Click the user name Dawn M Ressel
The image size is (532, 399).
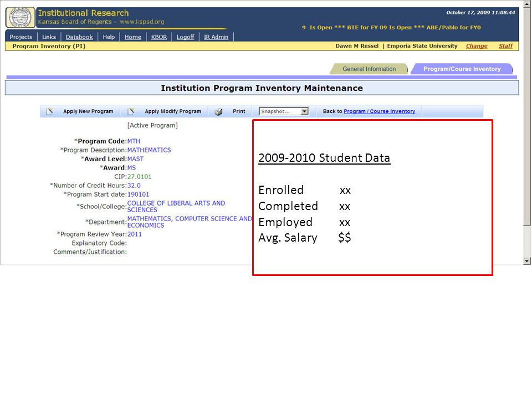point(357,46)
